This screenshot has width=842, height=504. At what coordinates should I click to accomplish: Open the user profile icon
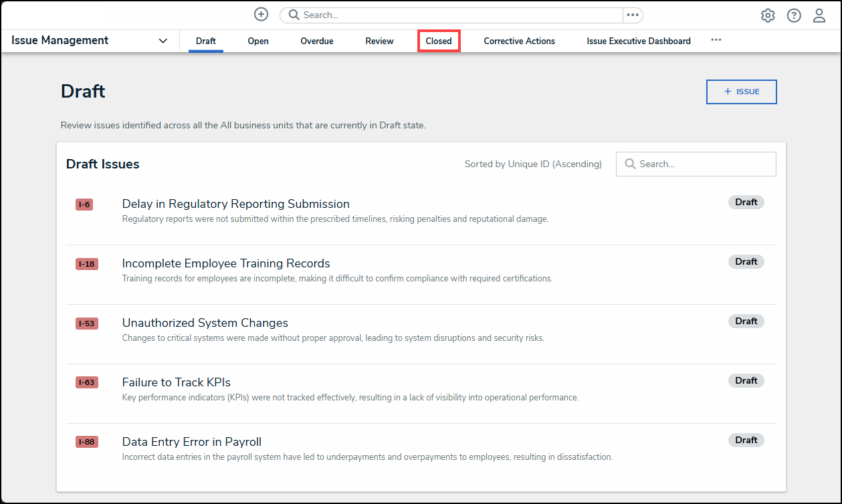click(x=819, y=15)
